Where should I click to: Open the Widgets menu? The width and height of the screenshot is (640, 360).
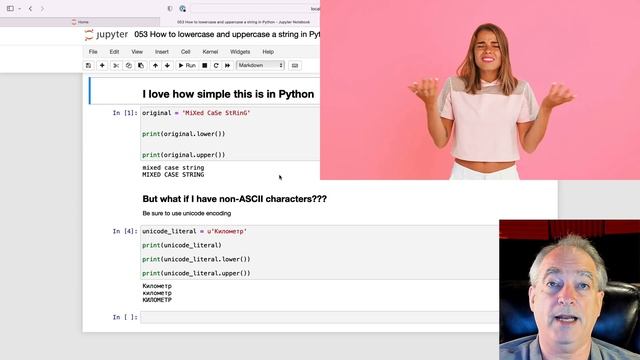click(240, 52)
